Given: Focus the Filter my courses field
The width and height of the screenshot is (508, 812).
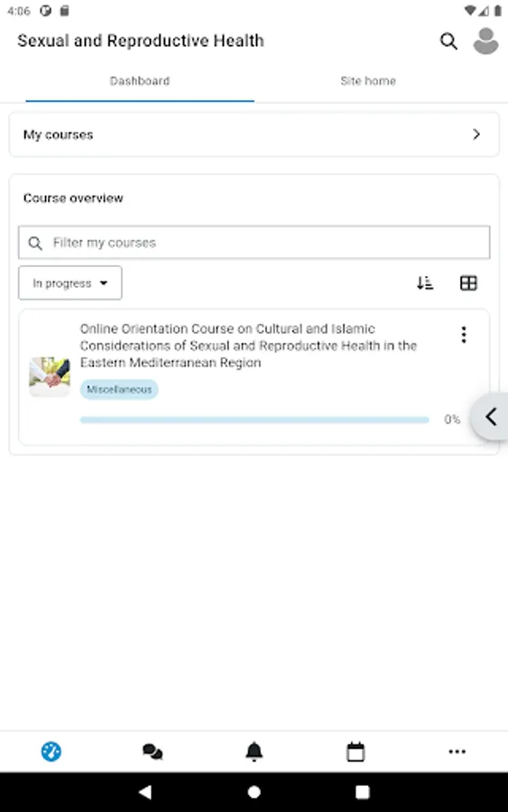Looking at the screenshot, I should (254, 243).
